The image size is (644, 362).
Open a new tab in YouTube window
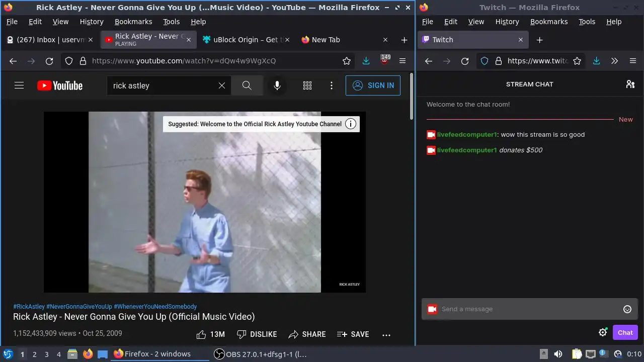(404, 40)
